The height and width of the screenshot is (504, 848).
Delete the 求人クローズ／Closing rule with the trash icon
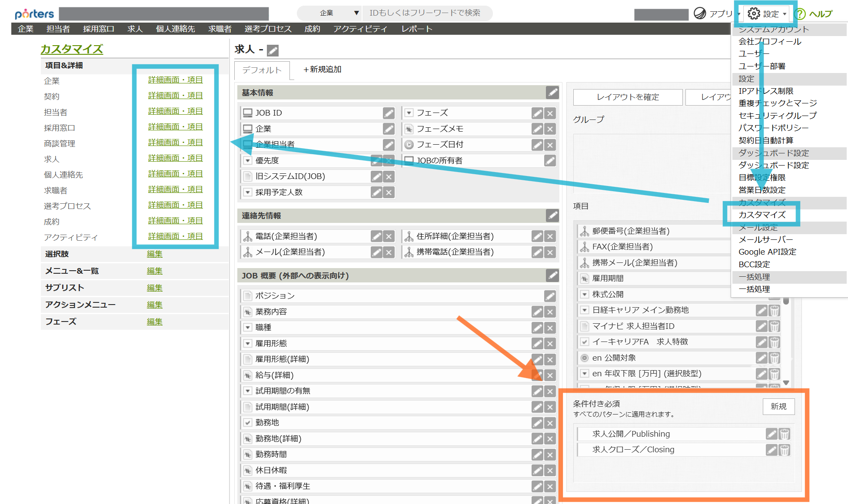point(785,450)
